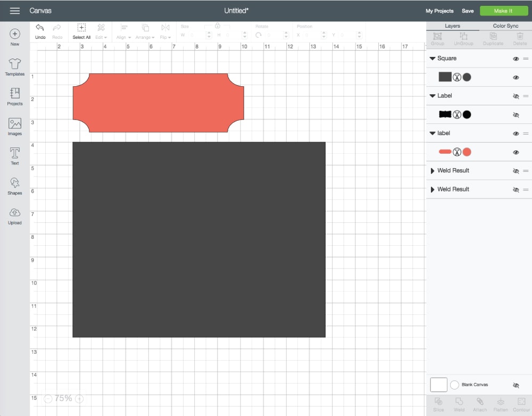Collapse the lowercase label layer group

tap(433, 134)
